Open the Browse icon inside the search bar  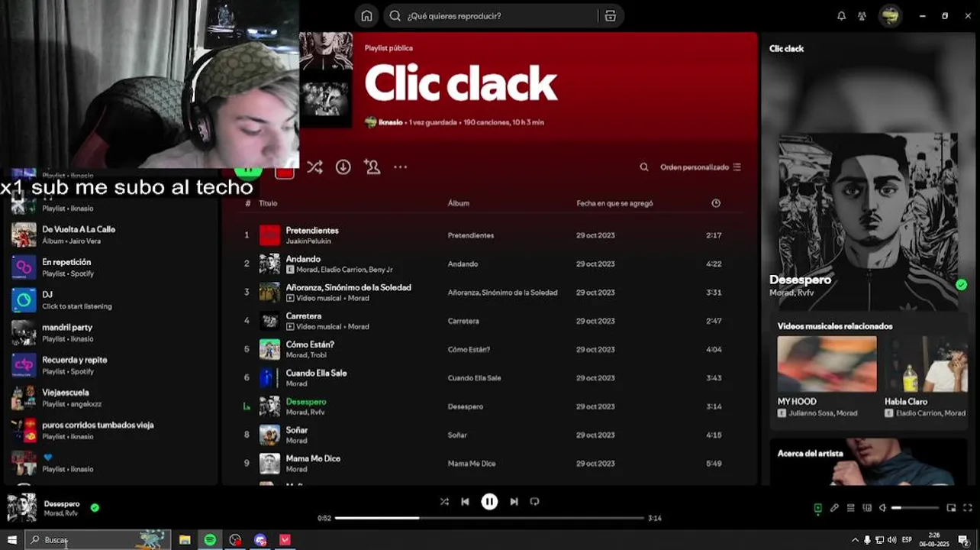610,16
